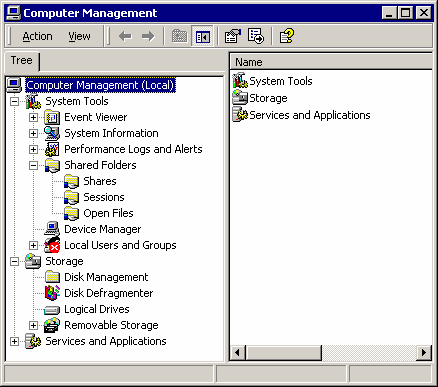Select the Tree tab
Image resolution: width=438 pixels, height=387 pixels.
pos(22,61)
